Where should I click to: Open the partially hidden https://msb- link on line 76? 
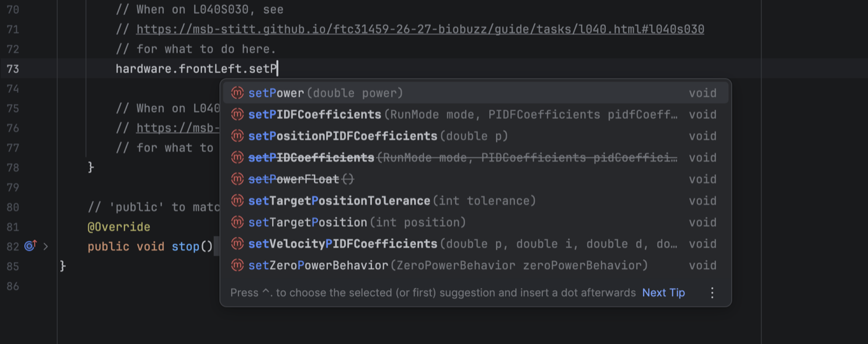tap(178, 128)
